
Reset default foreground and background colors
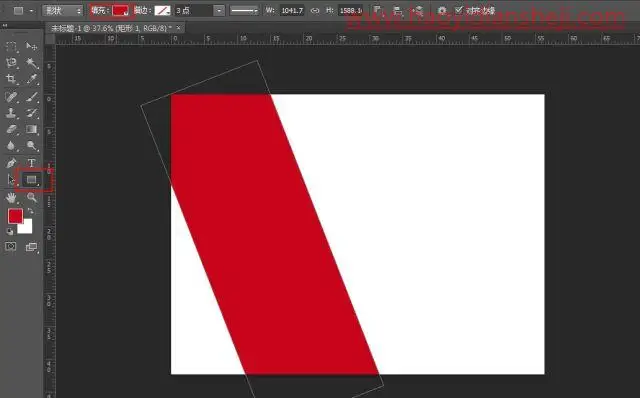point(10,231)
